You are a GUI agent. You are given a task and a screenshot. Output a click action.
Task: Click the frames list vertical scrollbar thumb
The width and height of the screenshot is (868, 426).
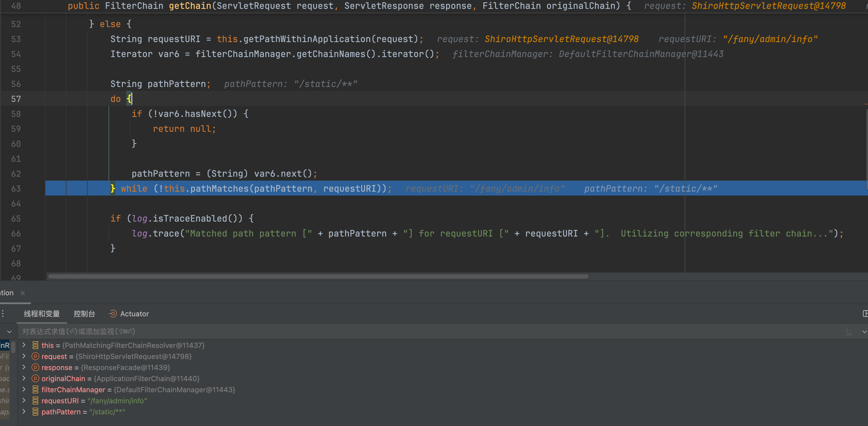tap(14, 347)
